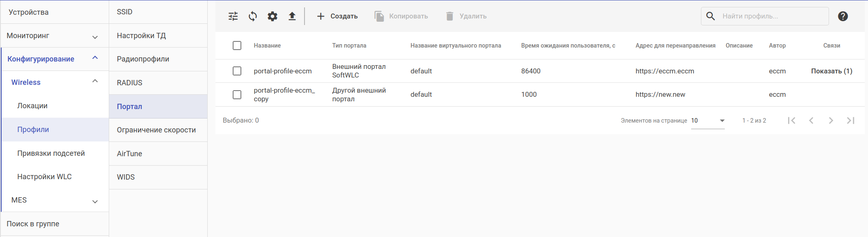Click the Показать (1) link

[x=831, y=71]
